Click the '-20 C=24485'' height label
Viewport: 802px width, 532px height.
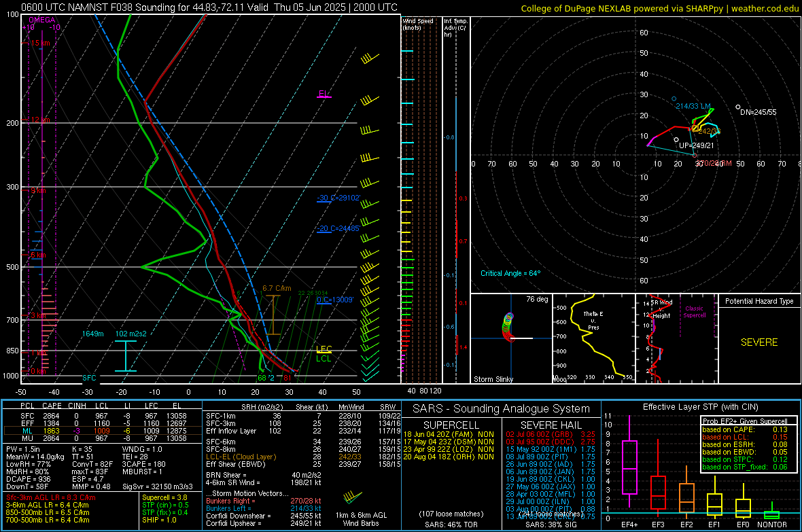coord(338,229)
